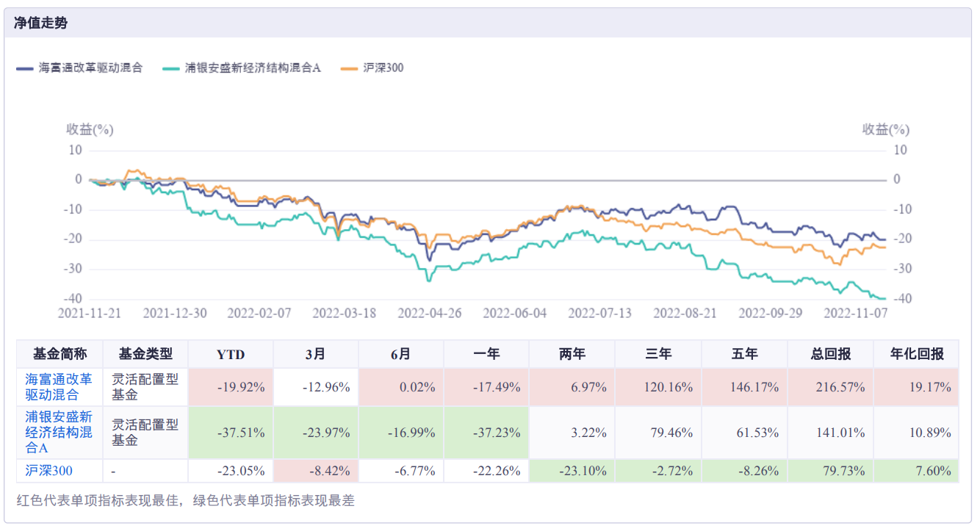The width and height of the screenshot is (980, 531).
Task: Open 海富通改革驱动混合 fund link in table
Action: pyautogui.click(x=59, y=387)
